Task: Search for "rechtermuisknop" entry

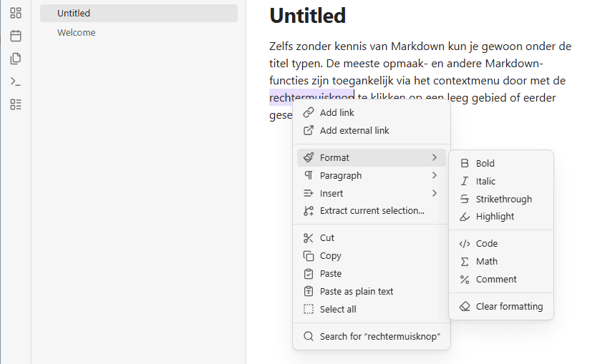Action: coord(372,336)
